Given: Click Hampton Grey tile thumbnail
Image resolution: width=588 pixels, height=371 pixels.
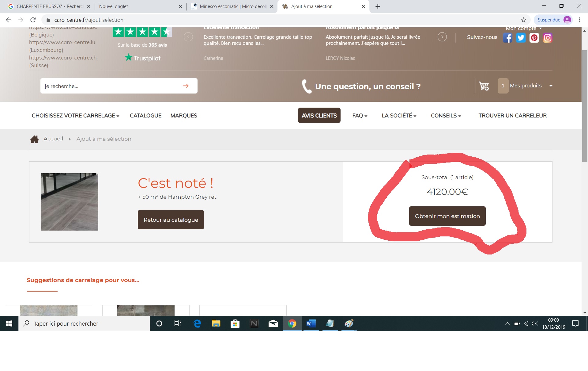Looking at the screenshot, I should click(70, 202).
